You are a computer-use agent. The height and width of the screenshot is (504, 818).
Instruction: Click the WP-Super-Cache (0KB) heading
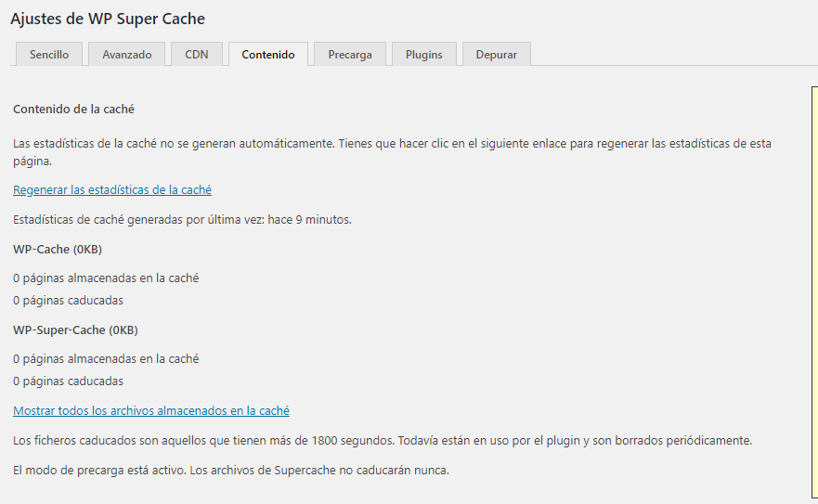point(75,330)
